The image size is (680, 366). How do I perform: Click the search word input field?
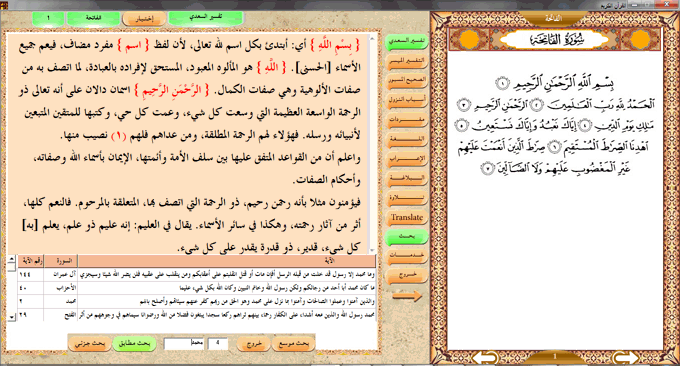pyautogui.click(x=184, y=343)
